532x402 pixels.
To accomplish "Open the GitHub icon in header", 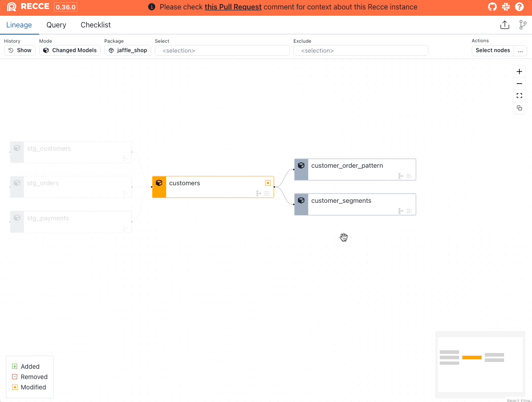I will coord(493,7).
